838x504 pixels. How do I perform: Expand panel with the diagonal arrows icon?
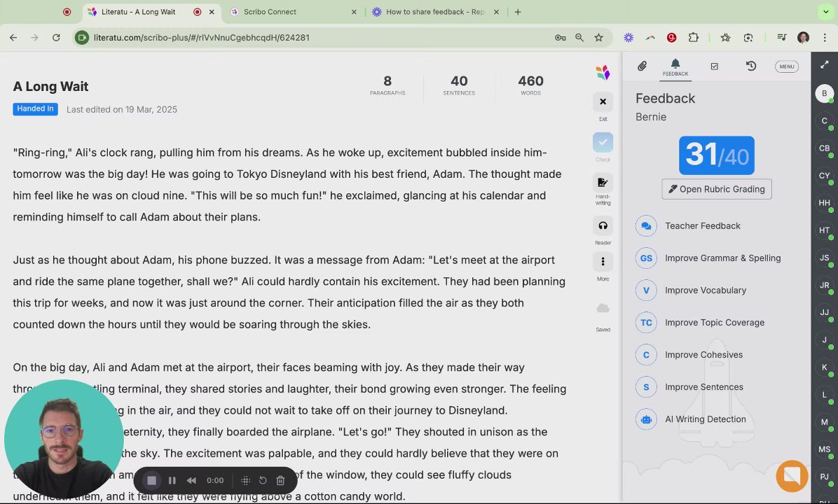point(824,64)
